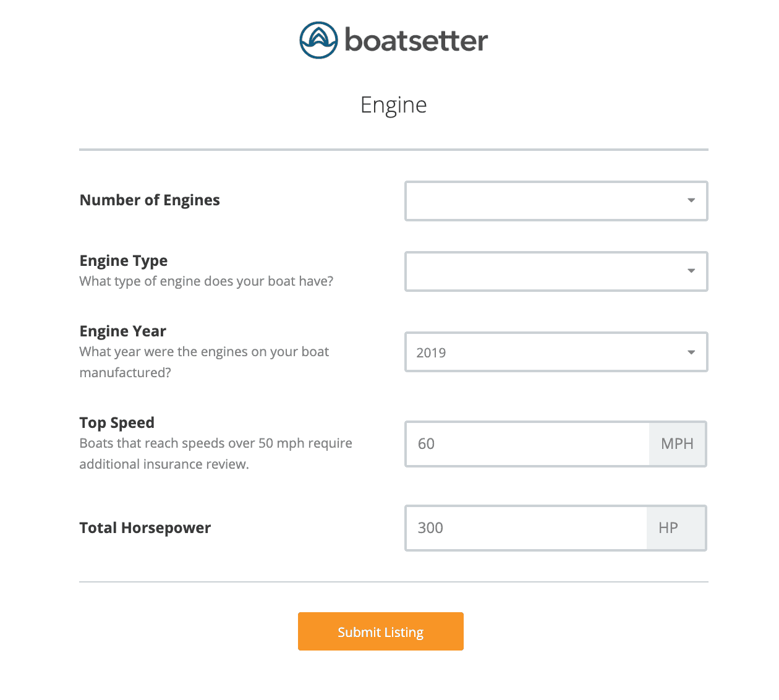This screenshot has width=779, height=700.
Task: Click the Engine page heading
Action: 394,105
